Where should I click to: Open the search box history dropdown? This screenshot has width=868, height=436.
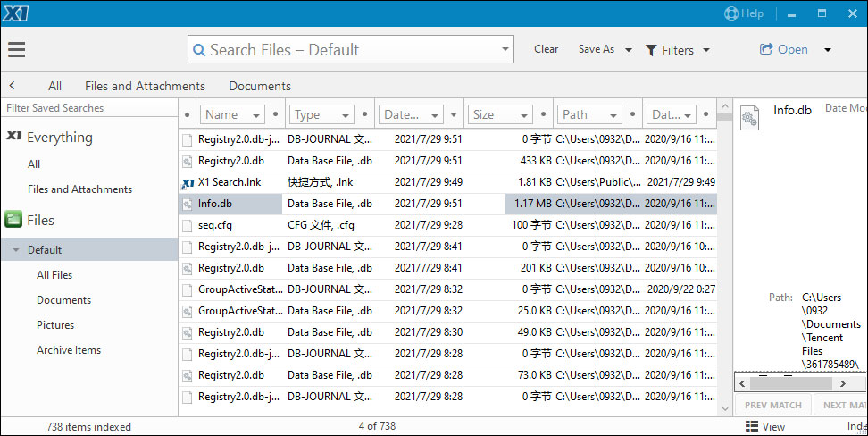(x=505, y=49)
